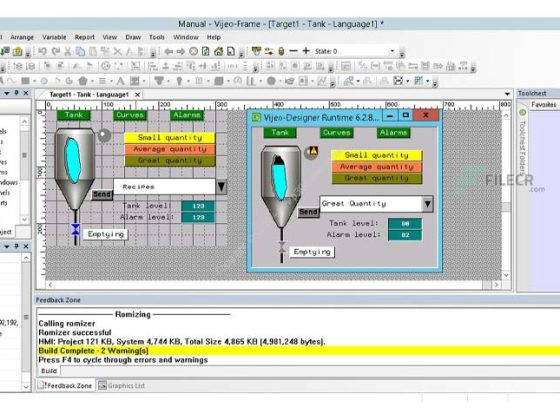
Task: Select the text A drawing tool
Action: coord(121,81)
